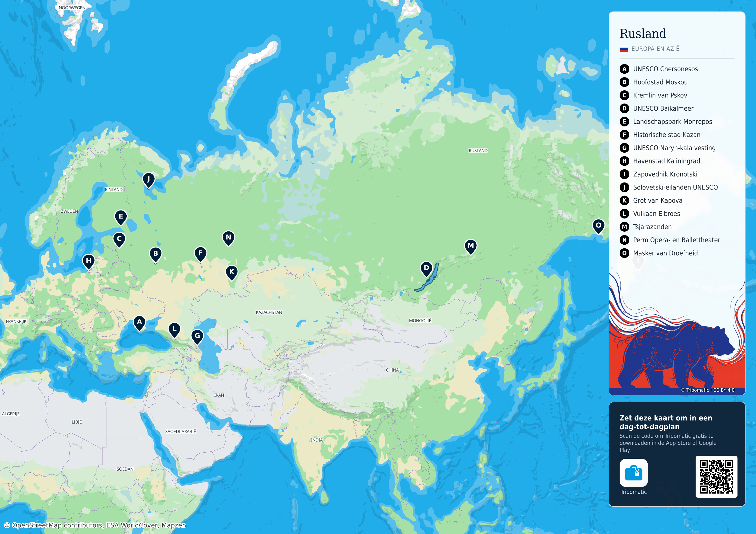Click the Tripomatic suitcase app icon
Viewport: 756px width, 534px height.
pos(633,473)
